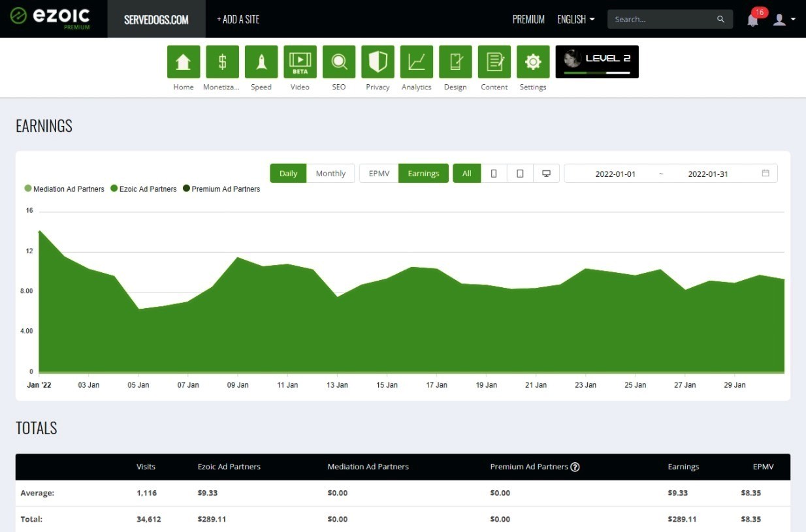Open the SEO magnifier icon

[x=339, y=62]
